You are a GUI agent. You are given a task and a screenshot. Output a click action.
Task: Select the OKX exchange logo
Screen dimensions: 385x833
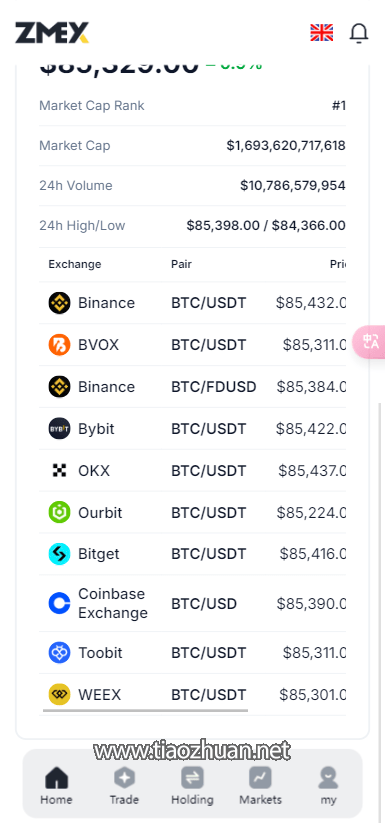coord(59,471)
